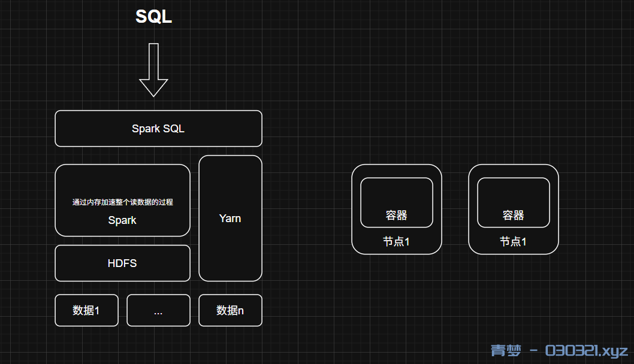Click the top border of the Spark box
Screen dimensions: 634x364
tap(122, 165)
